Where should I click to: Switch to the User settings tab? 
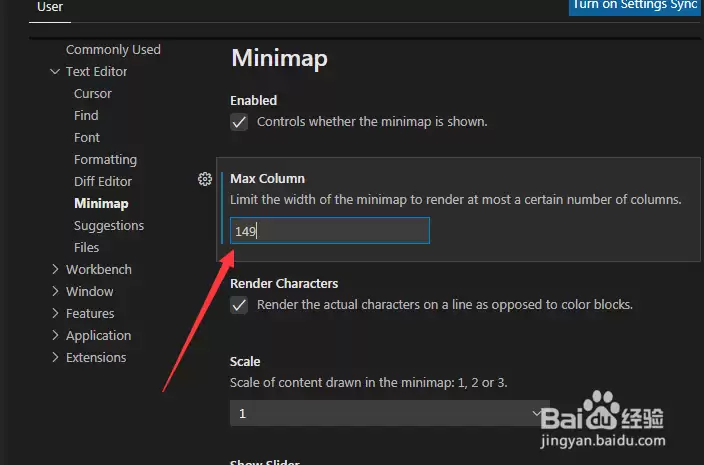pyautogui.click(x=50, y=7)
